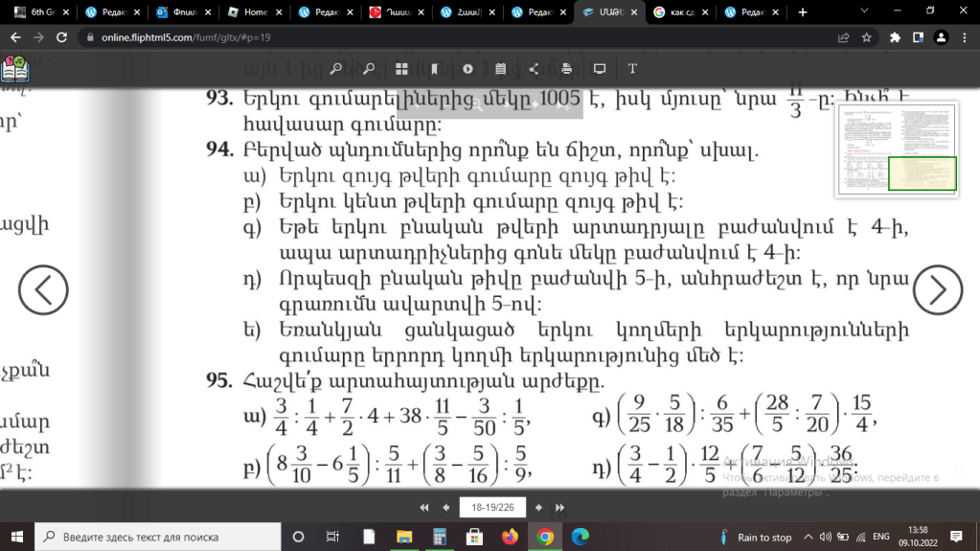Enter fullscreen with the monitor icon

[600, 69]
